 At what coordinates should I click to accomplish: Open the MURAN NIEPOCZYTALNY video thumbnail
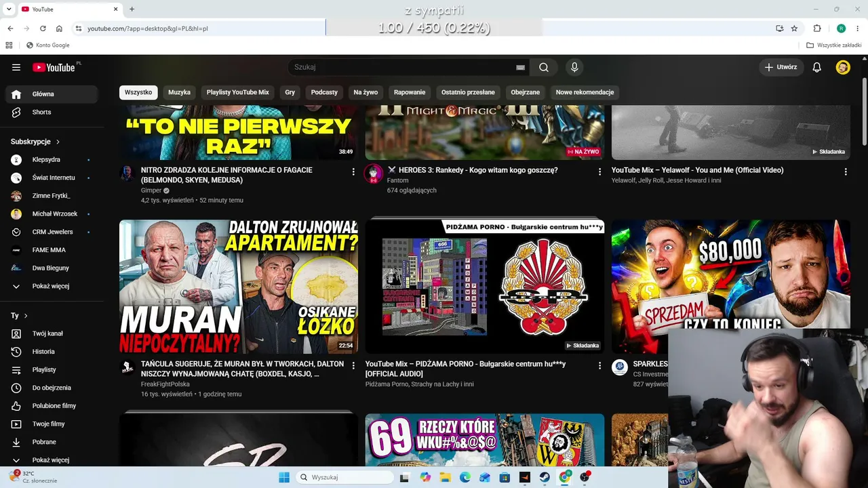pos(239,287)
